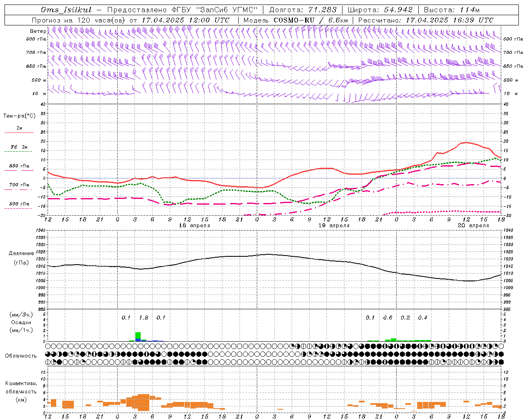Click the tallest green precipitation bar
This screenshot has height=420, width=525.
(138, 336)
